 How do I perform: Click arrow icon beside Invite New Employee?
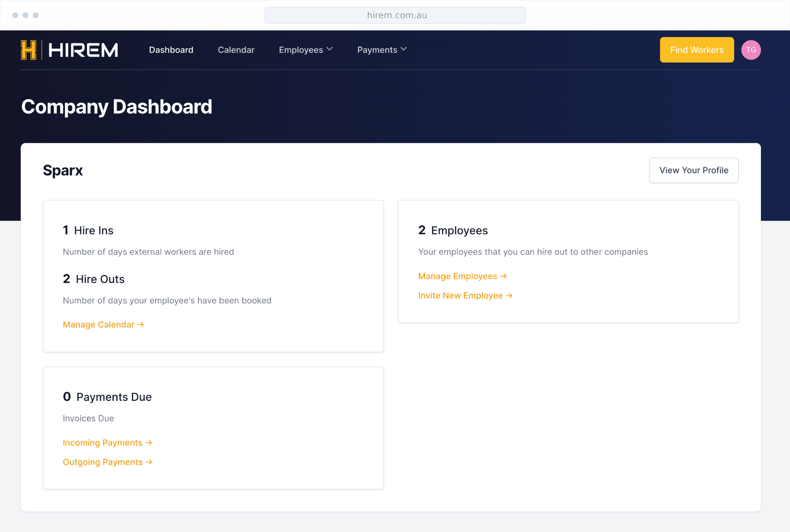(509, 295)
